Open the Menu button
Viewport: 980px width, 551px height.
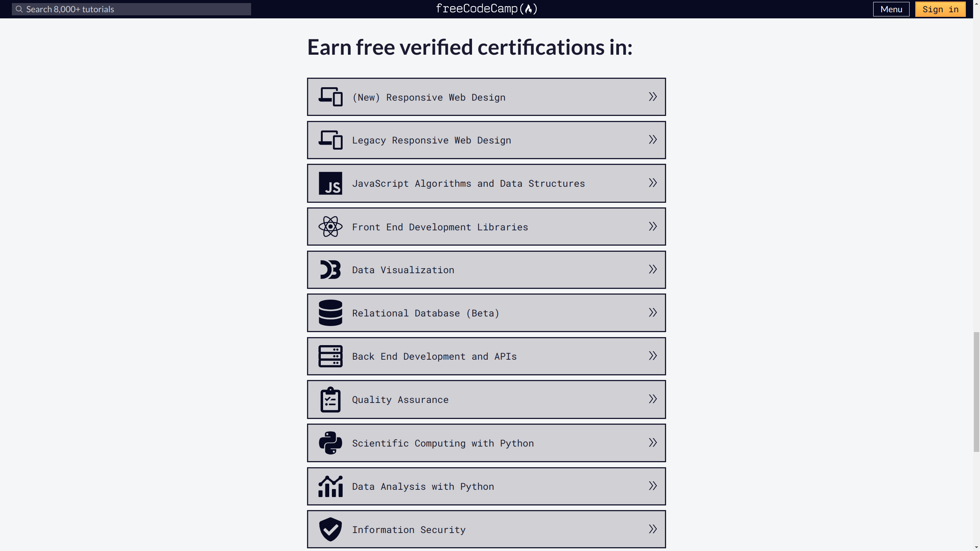click(891, 9)
